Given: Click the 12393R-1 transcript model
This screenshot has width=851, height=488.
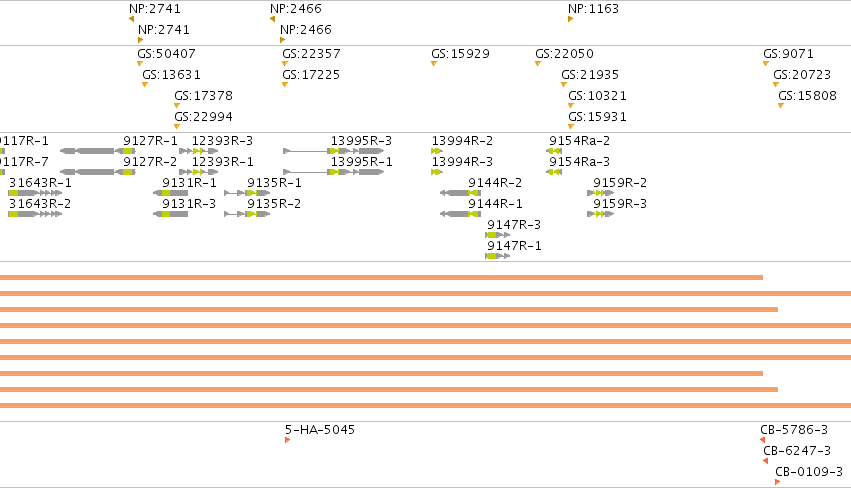Looking at the screenshot, I should pos(199,172).
